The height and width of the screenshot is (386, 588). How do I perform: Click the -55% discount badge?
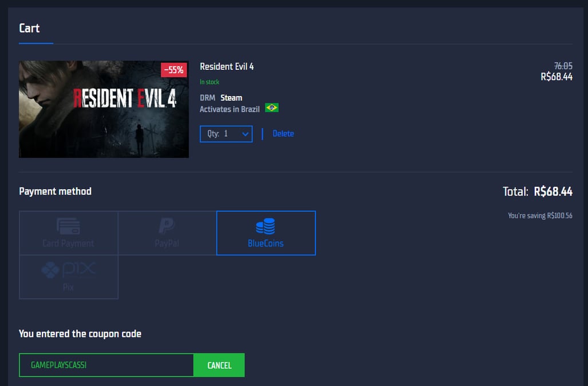pyautogui.click(x=173, y=70)
